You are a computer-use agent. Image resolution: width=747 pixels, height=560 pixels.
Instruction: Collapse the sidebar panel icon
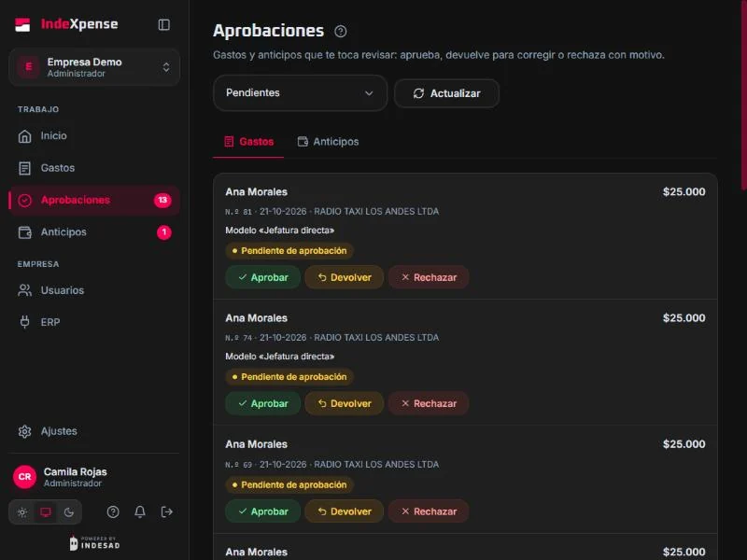pos(164,25)
